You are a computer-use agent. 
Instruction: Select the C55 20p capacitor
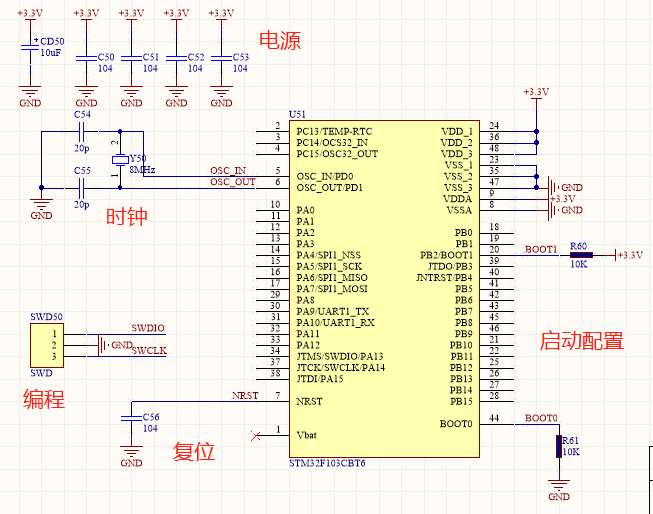click(x=82, y=188)
